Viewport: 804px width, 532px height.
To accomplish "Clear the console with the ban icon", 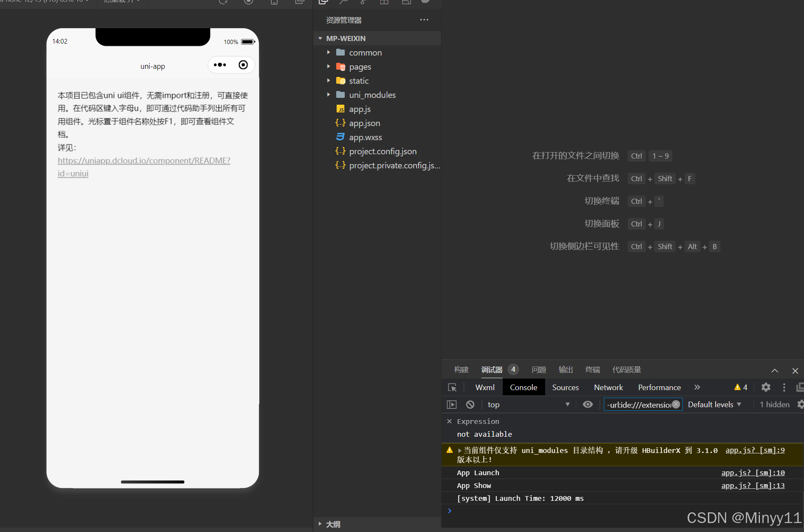I will tap(470, 405).
